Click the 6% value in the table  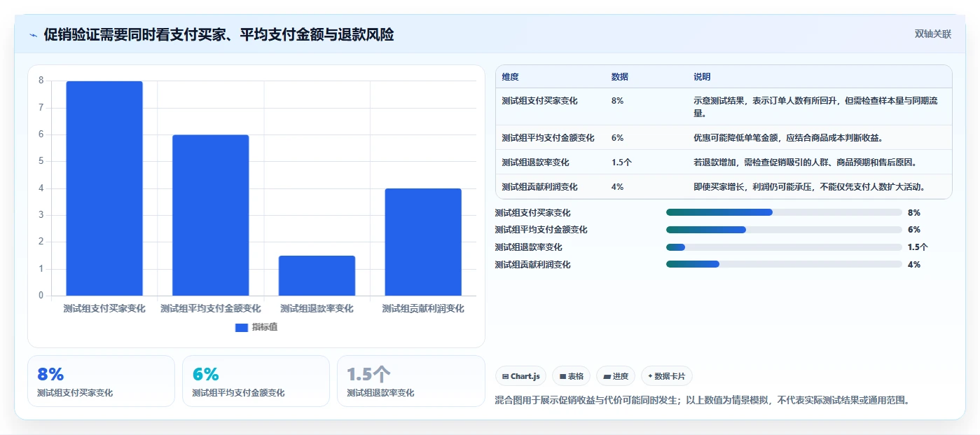pyautogui.click(x=617, y=138)
